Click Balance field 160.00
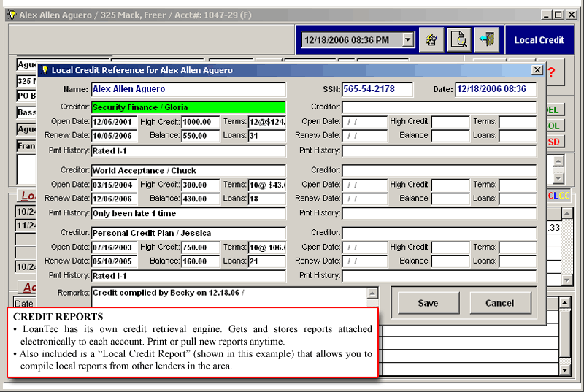This screenshot has height=392, width=584. coord(200,261)
